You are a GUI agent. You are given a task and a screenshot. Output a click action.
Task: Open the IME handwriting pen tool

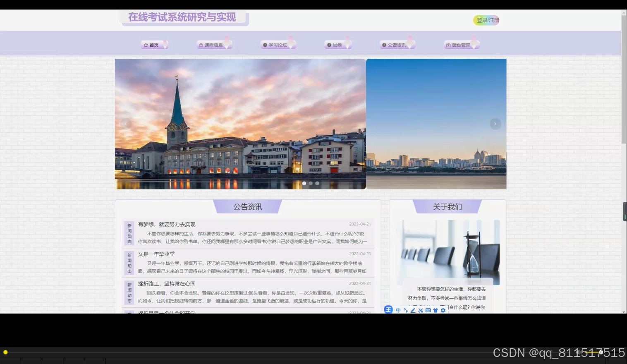[413, 310]
